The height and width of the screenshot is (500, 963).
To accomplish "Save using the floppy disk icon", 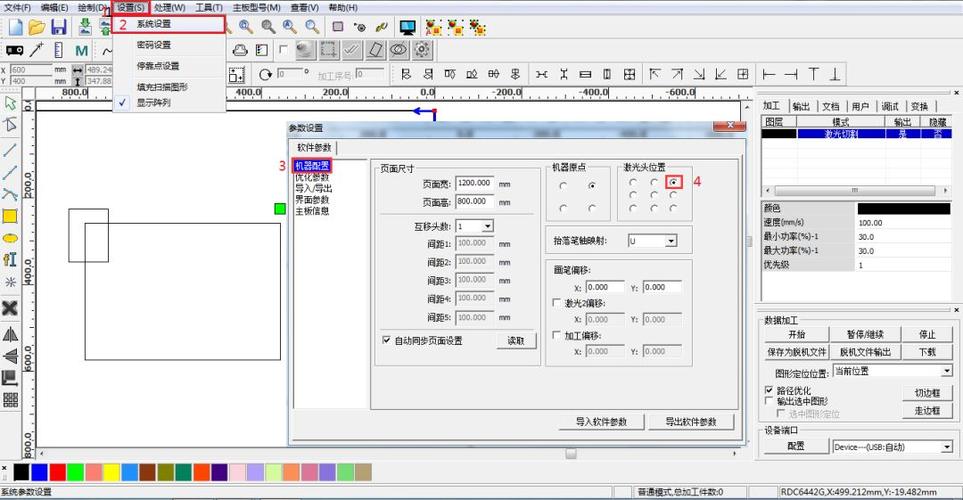I will [58, 27].
